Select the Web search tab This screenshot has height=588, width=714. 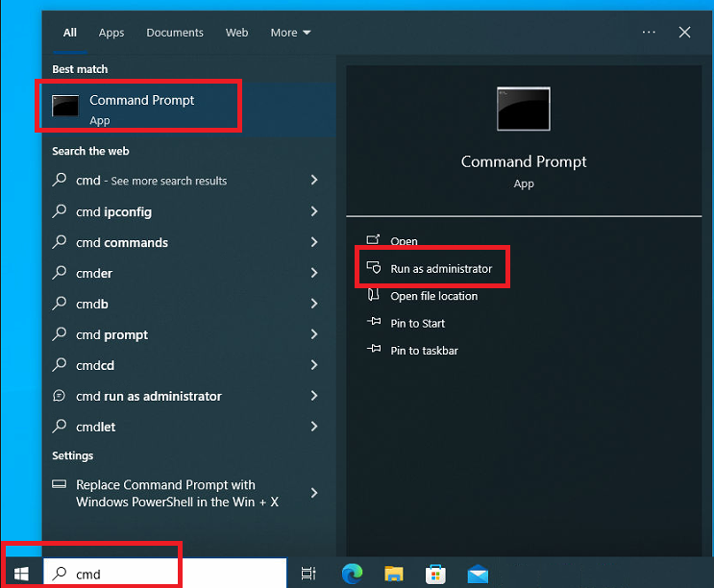pos(236,33)
